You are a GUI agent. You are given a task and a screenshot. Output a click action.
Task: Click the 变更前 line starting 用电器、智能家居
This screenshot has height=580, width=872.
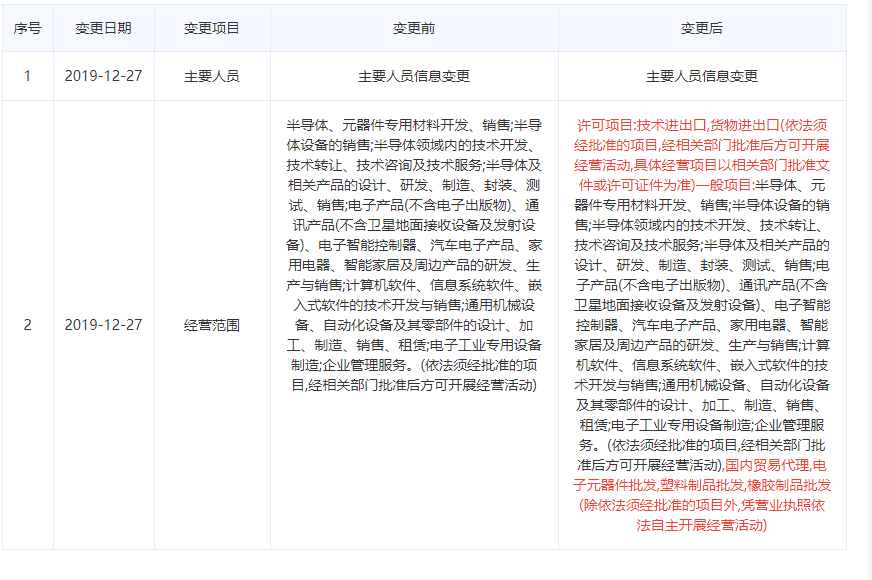414,265
